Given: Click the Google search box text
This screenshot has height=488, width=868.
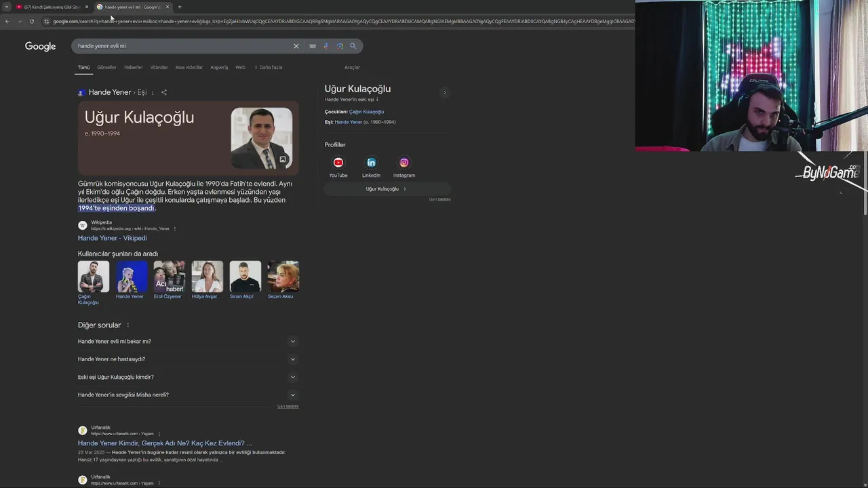Looking at the screenshot, I should pyautogui.click(x=102, y=46).
